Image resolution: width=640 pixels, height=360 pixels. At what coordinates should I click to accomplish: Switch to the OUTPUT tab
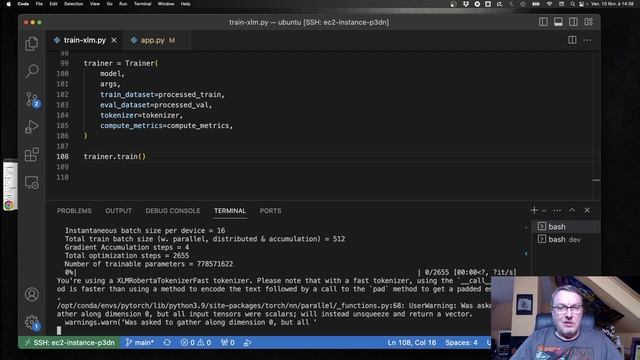click(x=118, y=211)
